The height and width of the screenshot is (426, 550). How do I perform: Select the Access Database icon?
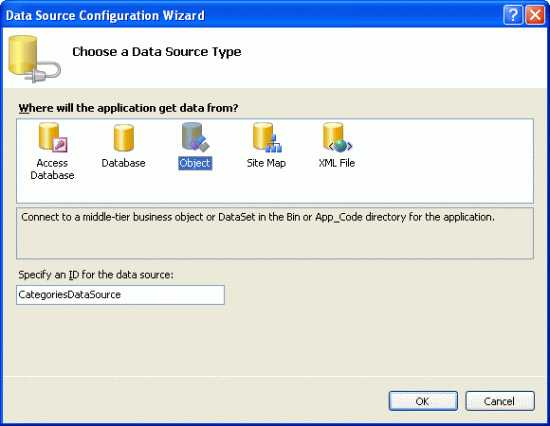pyautogui.click(x=53, y=137)
